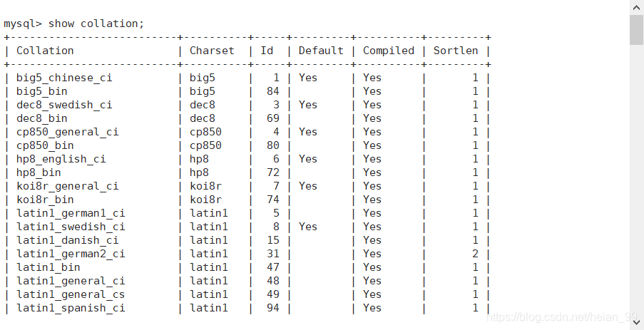Click the Default column header

coord(321,51)
